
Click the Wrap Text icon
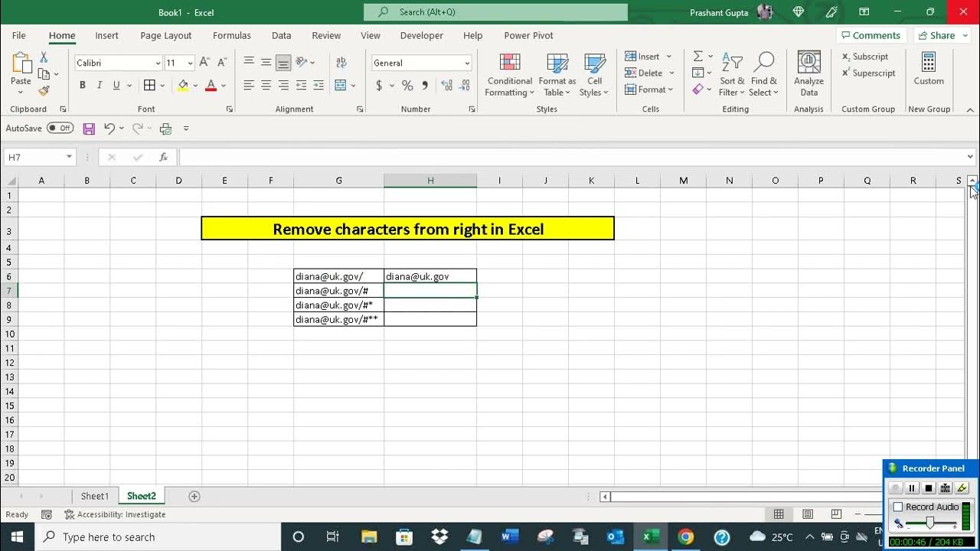pos(341,63)
